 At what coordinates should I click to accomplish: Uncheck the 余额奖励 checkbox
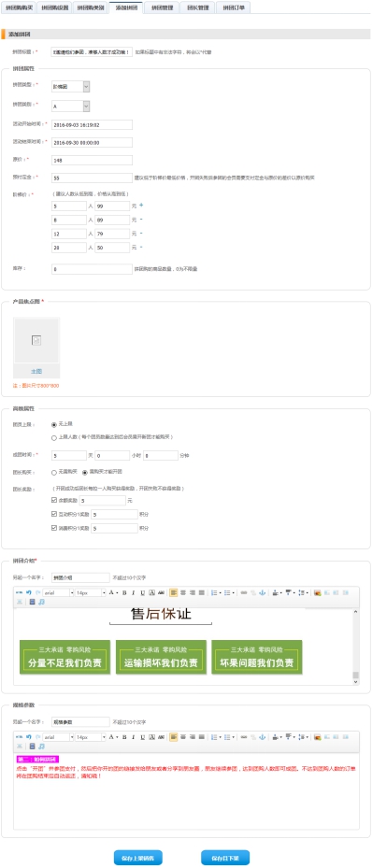point(54,501)
